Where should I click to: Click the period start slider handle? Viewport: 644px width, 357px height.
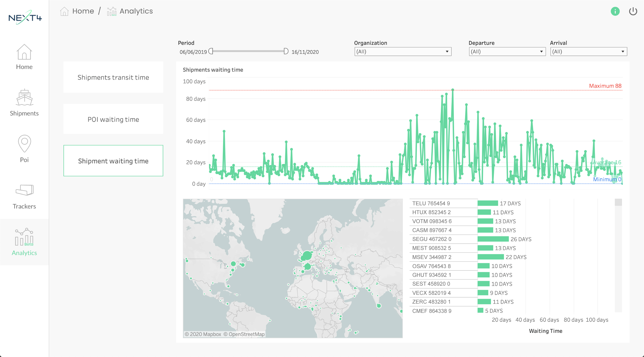click(x=211, y=51)
